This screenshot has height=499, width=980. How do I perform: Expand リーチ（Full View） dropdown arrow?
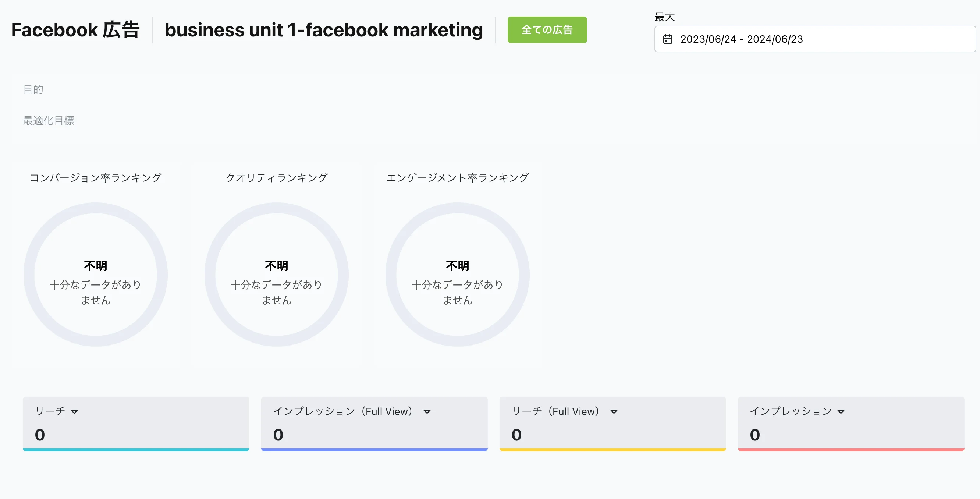tap(614, 412)
